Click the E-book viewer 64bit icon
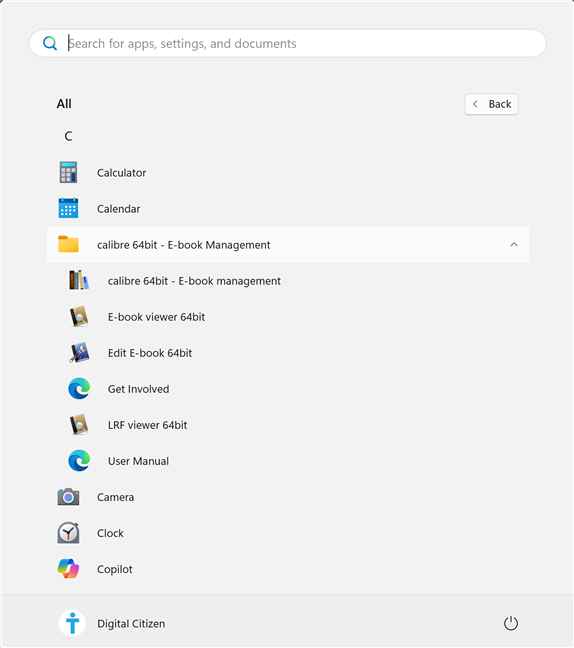Image resolution: width=574 pixels, height=648 pixels. click(x=79, y=317)
